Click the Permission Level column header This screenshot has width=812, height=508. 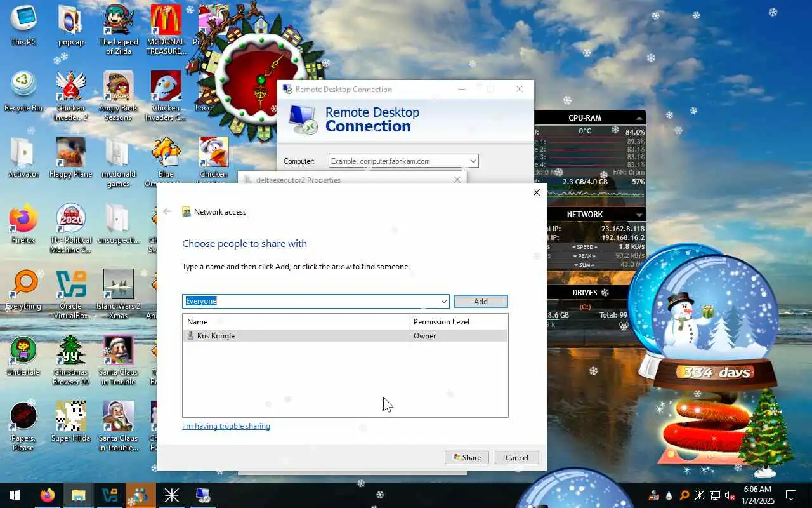[459, 322]
